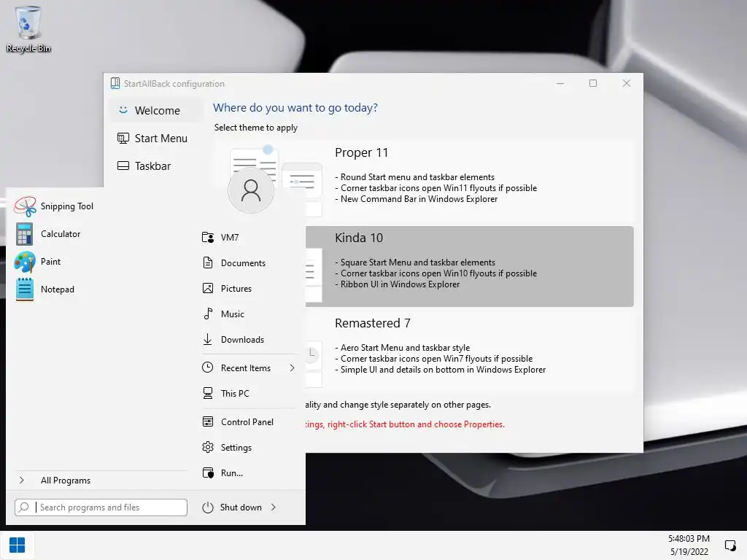The height and width of the screenshot is (560, 747).
Task: Open Control Panel icon
Action: [208, 422]
